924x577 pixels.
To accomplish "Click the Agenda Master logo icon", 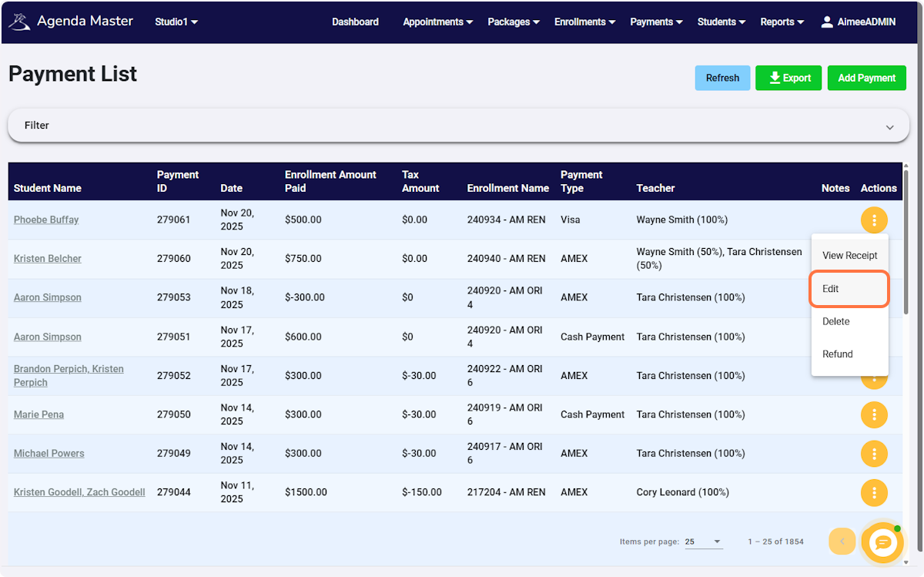I will click(19, 21).
